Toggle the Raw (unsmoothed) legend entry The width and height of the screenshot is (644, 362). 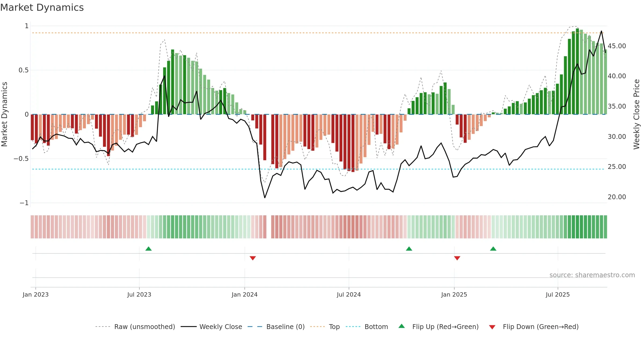click(x=135, y=327)
